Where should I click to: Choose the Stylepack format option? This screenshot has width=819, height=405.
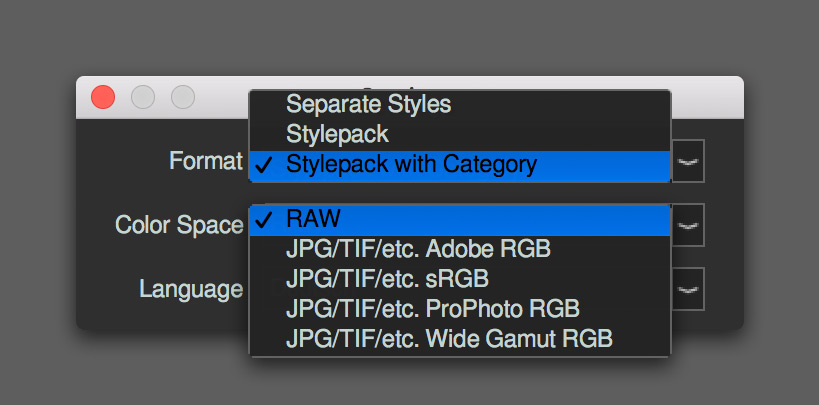click(460, 135)
